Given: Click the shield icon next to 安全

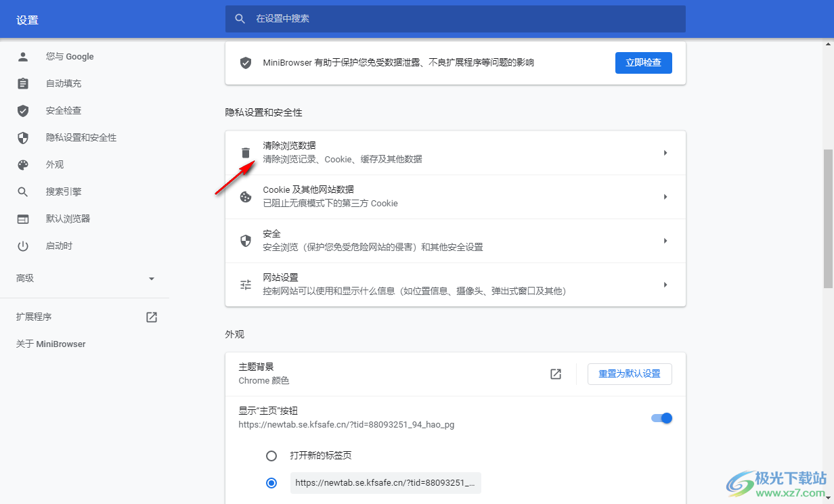Looking at the screenshot, I should point(245,240).
